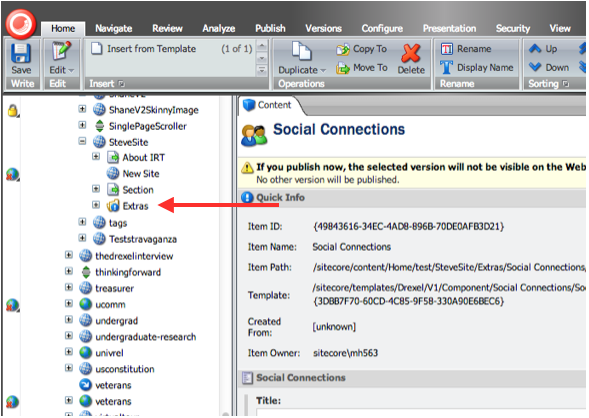Expand the Teststravaganza node
Image resolution: width=589 pixels, height=418 pixels.
(x=82, y=238)
